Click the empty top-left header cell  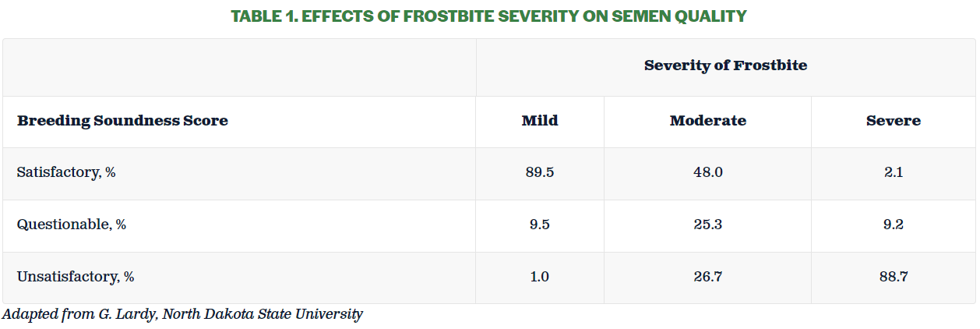coord(239,67)
